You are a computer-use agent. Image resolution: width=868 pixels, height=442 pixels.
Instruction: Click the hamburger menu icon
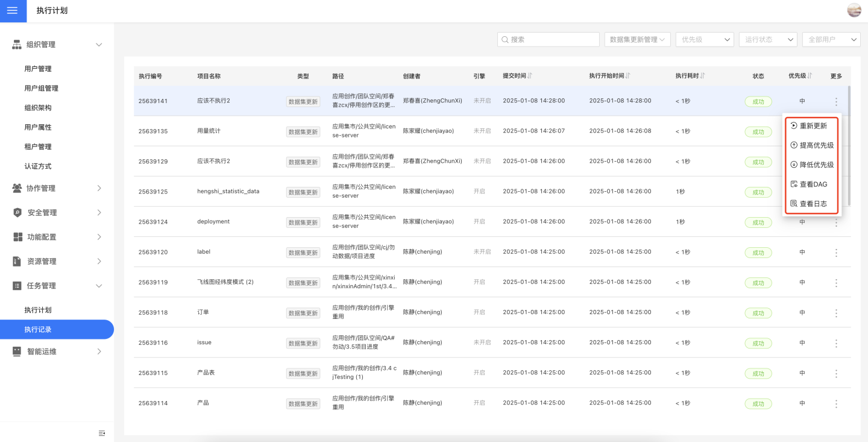[x=13, y=11]
